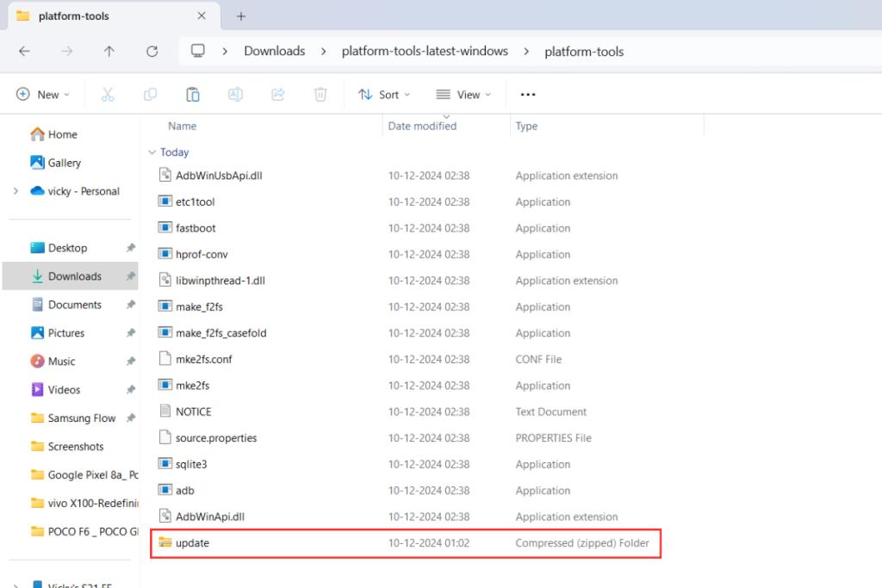Refresh the current folder view

[x=152, y=51]
